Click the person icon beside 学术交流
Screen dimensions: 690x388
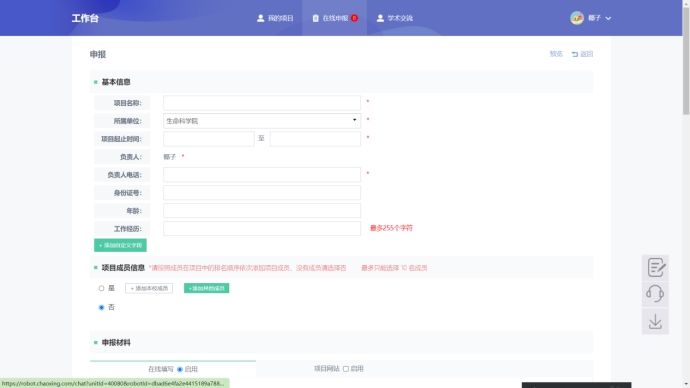pyautogui.click(x=380, y=18)
